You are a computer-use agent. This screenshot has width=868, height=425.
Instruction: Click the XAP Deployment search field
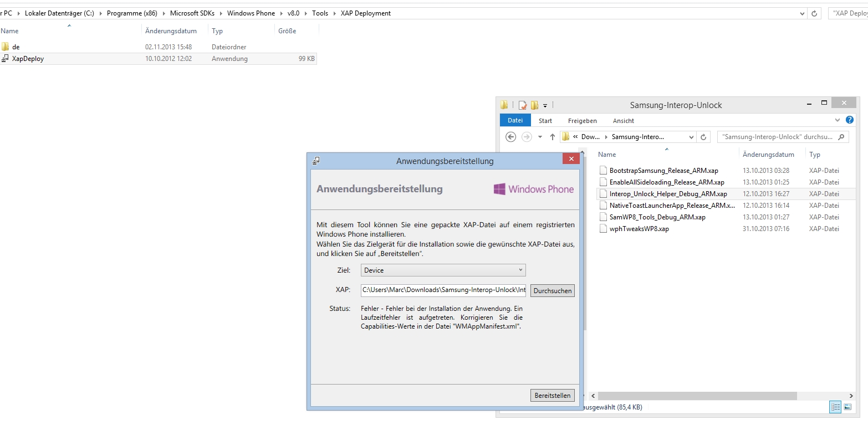pyautogui.click(x=848, y=13)
